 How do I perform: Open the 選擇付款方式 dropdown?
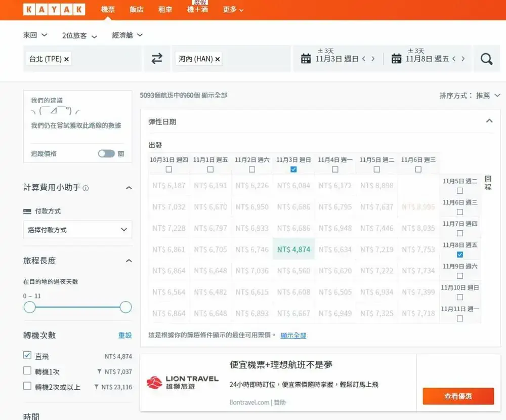pyautogui.click(x=77, y=230)
